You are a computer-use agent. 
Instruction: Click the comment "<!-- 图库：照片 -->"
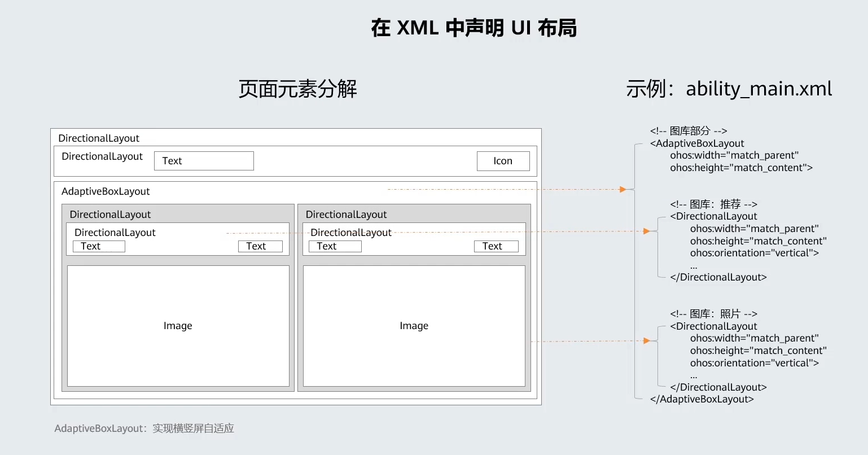(713, 314)
